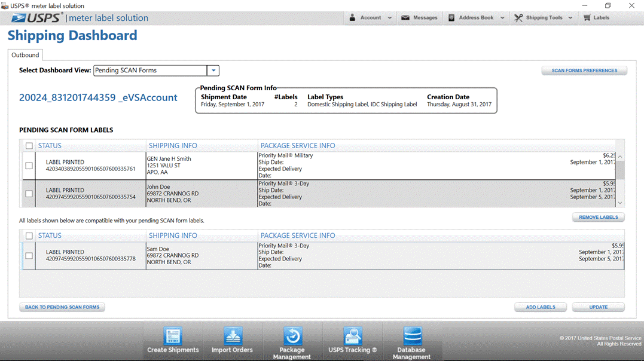Click Thursday, August 31, 2017 creation date
The width and height of the screenshot is (644, 361).
pos(459,105)
